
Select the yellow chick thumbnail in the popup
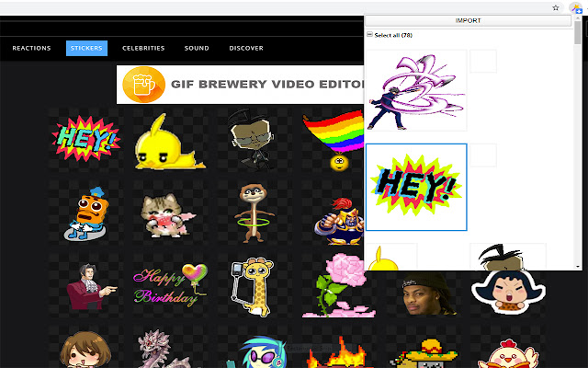coord(391,257)
